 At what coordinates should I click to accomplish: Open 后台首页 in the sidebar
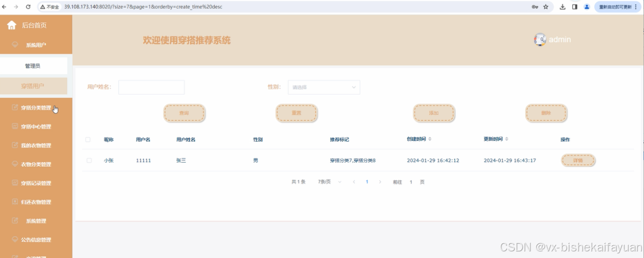(36, 25)
